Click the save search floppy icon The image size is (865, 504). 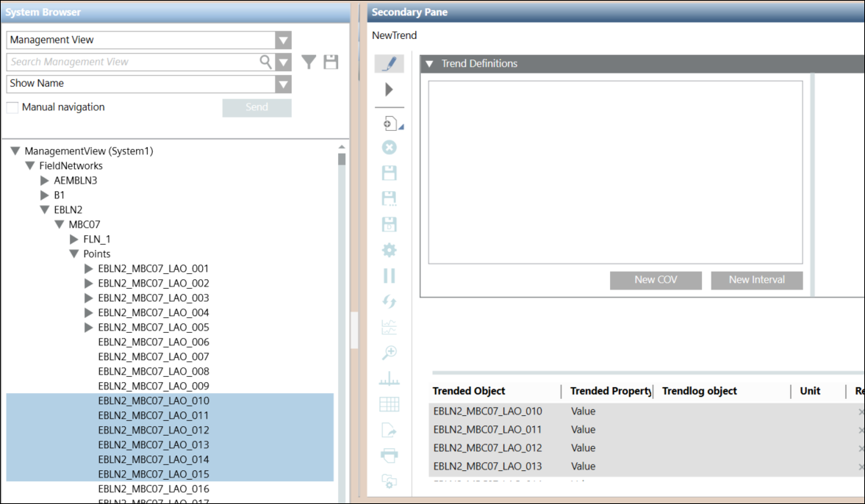[x=331, y=62]
